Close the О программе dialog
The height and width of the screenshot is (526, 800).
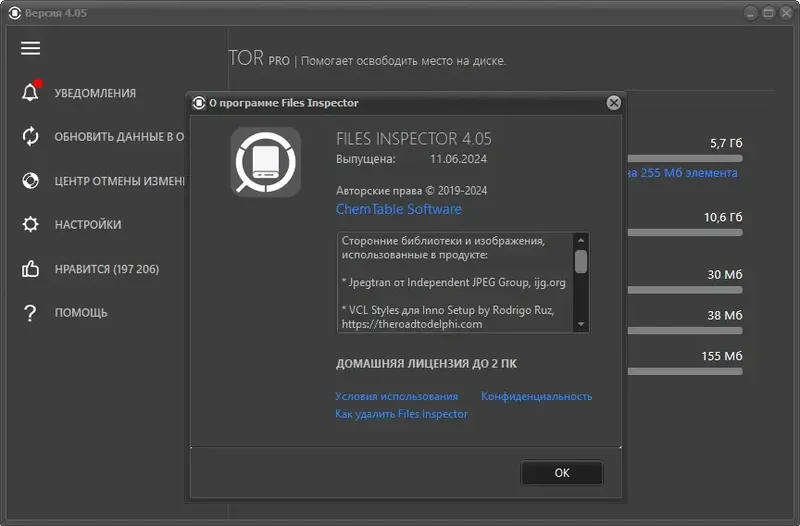pos(614,102)
